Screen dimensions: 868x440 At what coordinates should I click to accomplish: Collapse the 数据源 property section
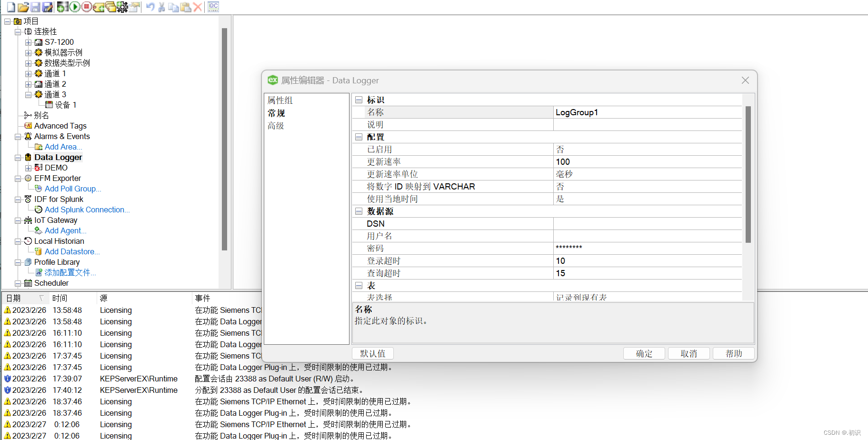coord(359,211)
